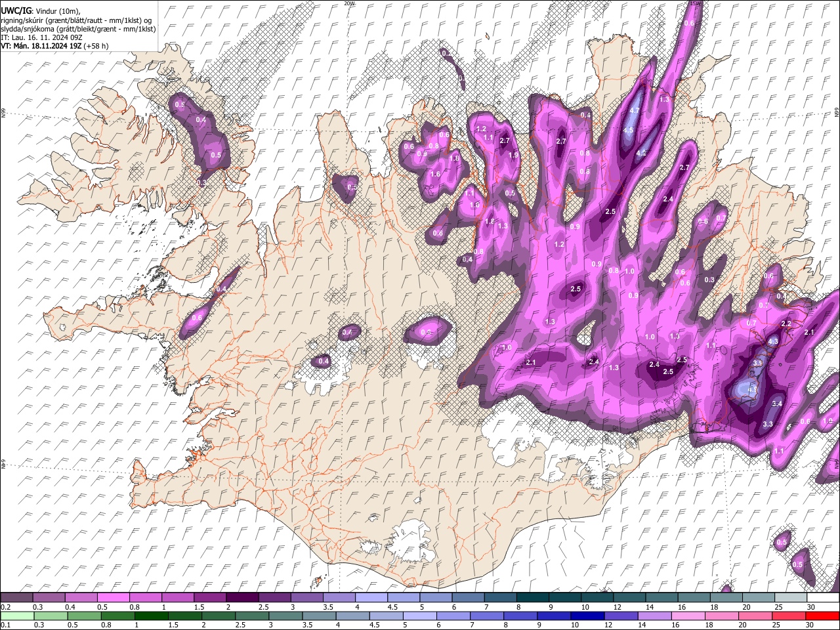The width and height of the screenshot is (840, 630).
Task: Click the 4.2 snowfall value on the map
Action: (x=641, y=153)
